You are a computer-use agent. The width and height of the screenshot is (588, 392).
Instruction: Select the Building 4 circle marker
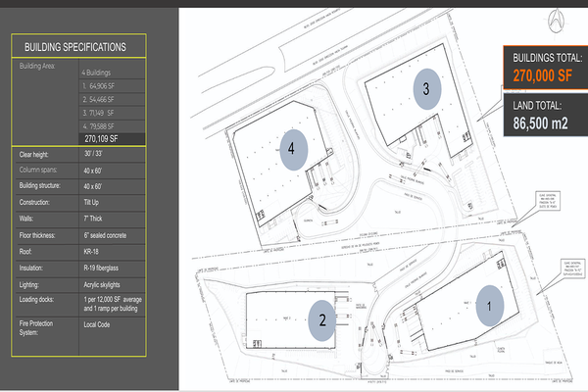[x=292, y=148]
